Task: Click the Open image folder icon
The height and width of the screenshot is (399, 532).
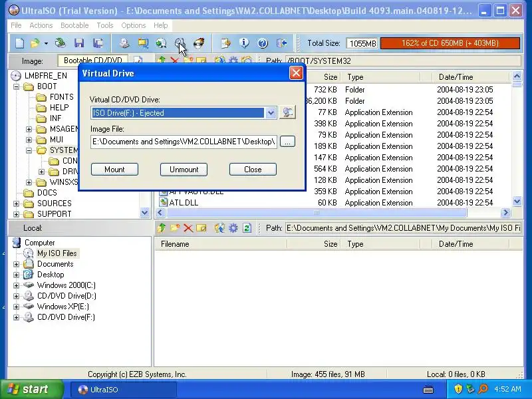Action: [x=35, y=43]
